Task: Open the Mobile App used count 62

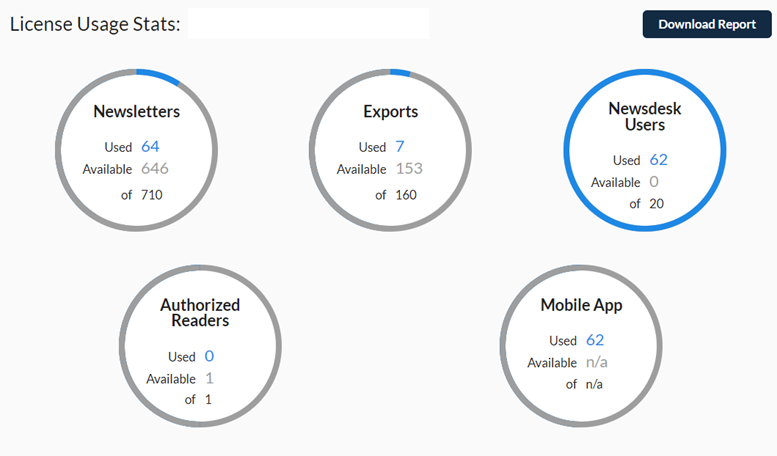Action: [x=595, y=340]
